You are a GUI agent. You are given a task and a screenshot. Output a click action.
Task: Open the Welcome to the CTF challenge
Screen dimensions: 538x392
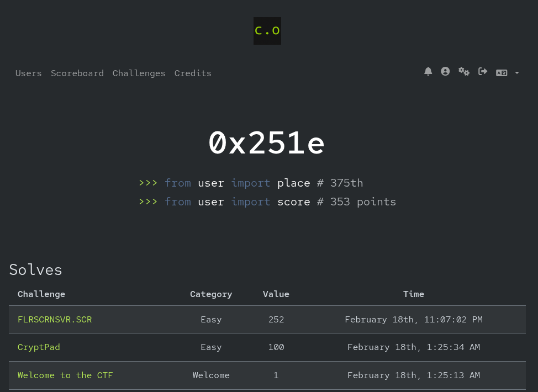[65, 375]
